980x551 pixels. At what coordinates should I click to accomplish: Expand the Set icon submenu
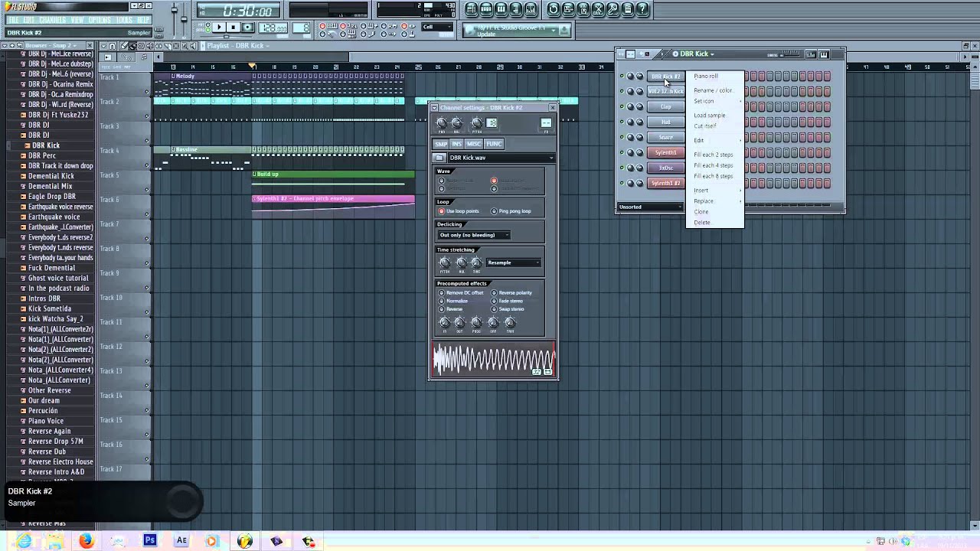(x=716, y=101)
